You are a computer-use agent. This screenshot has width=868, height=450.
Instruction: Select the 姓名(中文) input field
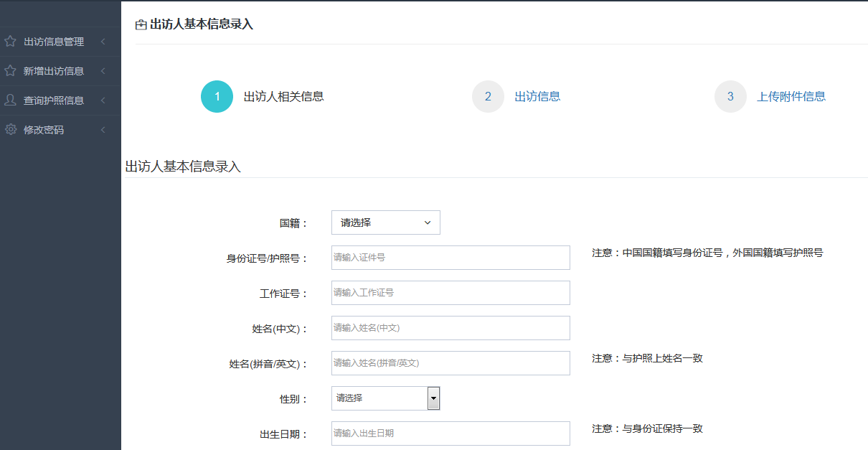(x=450, y=328)
